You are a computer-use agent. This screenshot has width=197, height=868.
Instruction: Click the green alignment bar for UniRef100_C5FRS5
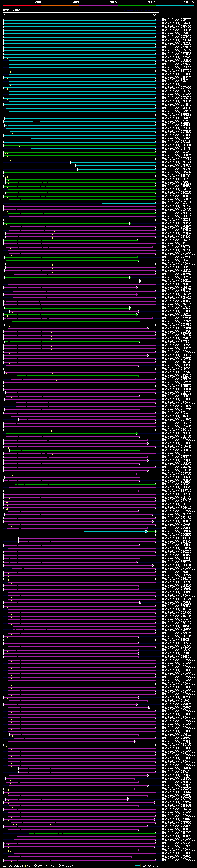click(67, 223)
